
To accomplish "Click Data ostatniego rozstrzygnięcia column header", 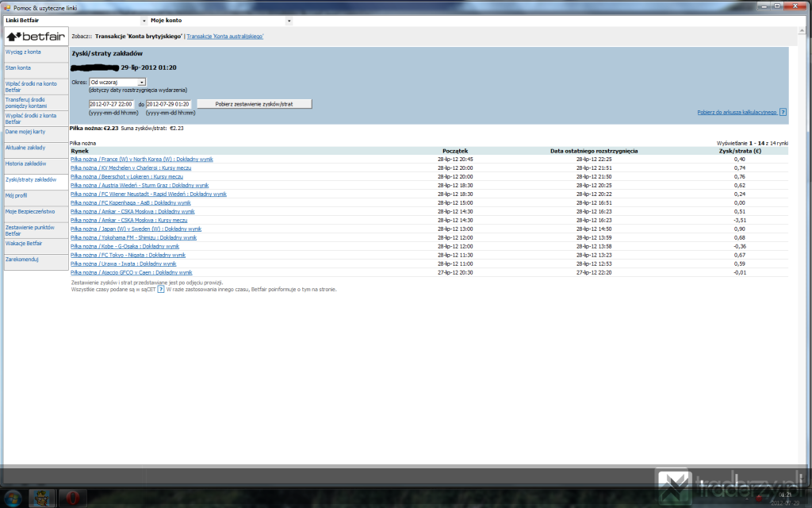I will [x=594, y=151].
